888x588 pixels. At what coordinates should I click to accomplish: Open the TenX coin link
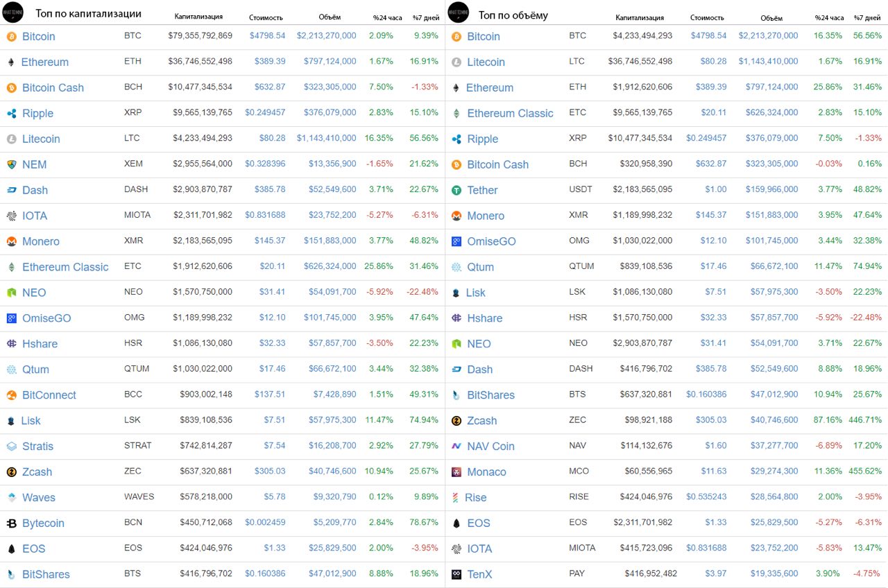(x=479, y=575)
